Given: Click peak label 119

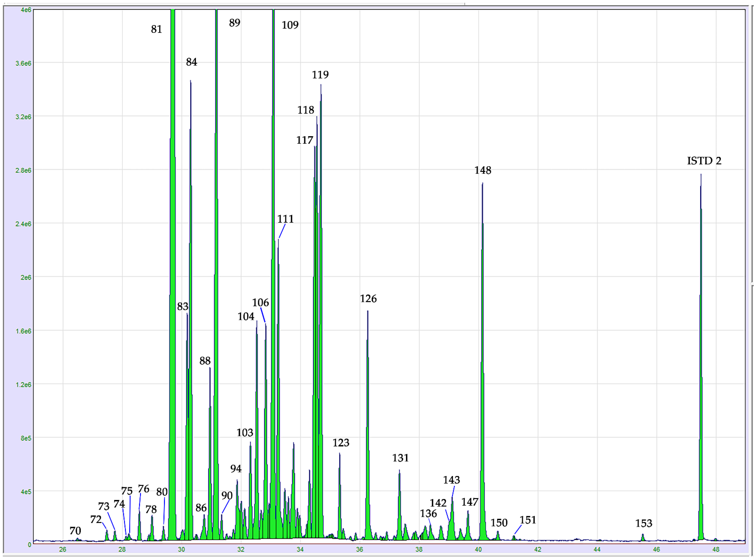Looking at the screenshot, I should pyautogui.click(x=320, y=75).
